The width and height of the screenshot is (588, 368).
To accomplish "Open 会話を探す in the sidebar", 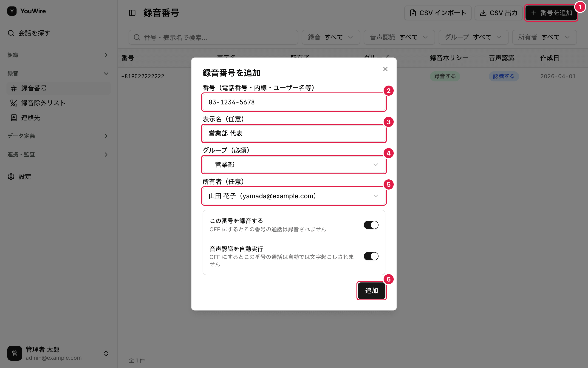I will pyautogui.click(x=58, y=33).
